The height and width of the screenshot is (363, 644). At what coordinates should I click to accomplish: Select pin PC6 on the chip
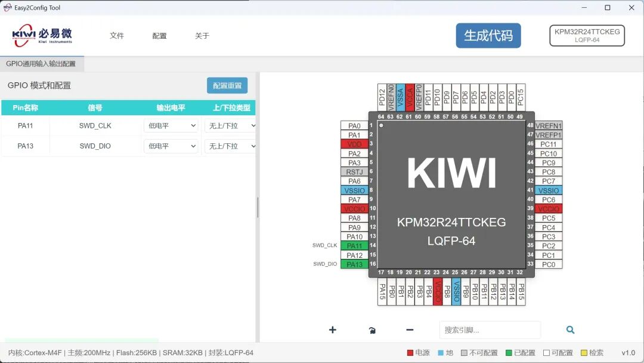(x=549, y=200)
